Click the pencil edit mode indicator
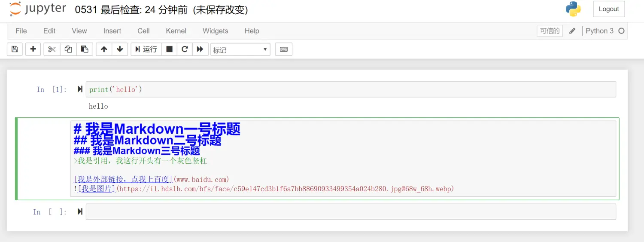Image resolution: width=644 pixels, height=242 pixels. 572,31
